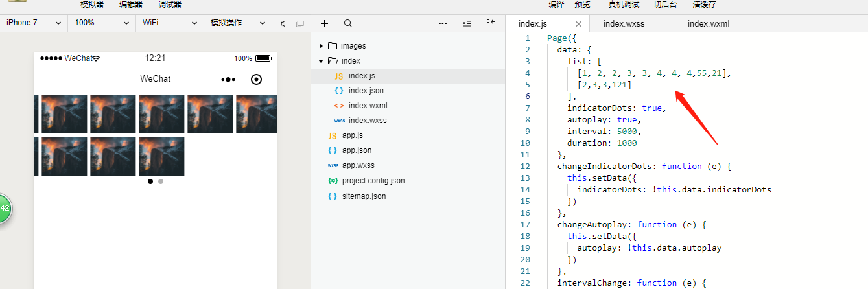Switch to the index.wxml editor tab
Screen dimensions: 868x289
coord(709,24)
